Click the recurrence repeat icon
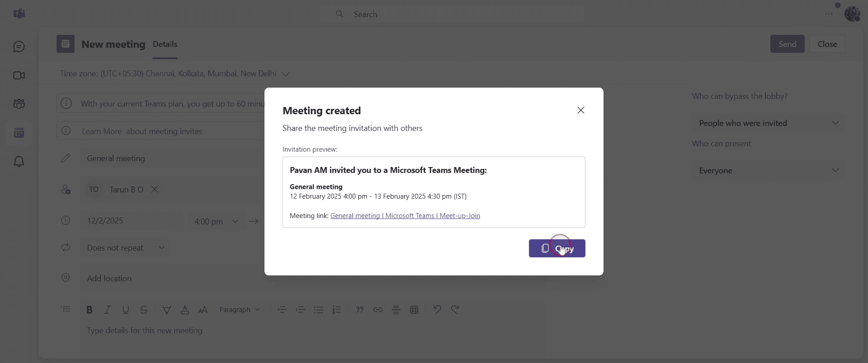 tap(66, 247)
